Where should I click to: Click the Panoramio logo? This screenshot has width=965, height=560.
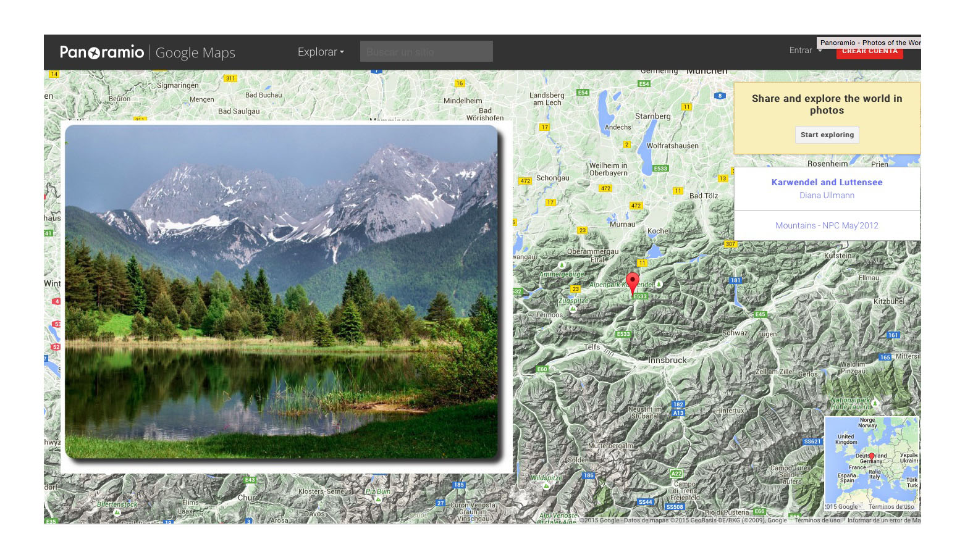click(x=102, y=52)
